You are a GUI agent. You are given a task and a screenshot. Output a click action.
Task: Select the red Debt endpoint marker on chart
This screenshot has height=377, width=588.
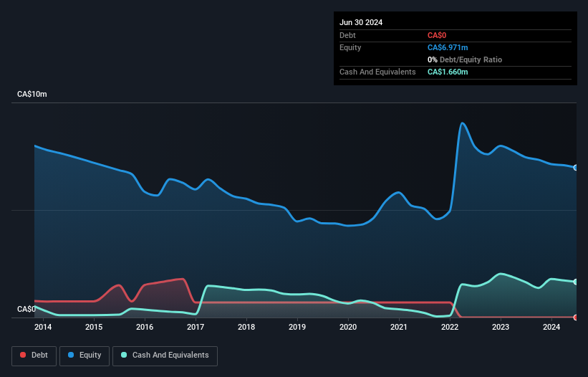[x=576, y=318]
